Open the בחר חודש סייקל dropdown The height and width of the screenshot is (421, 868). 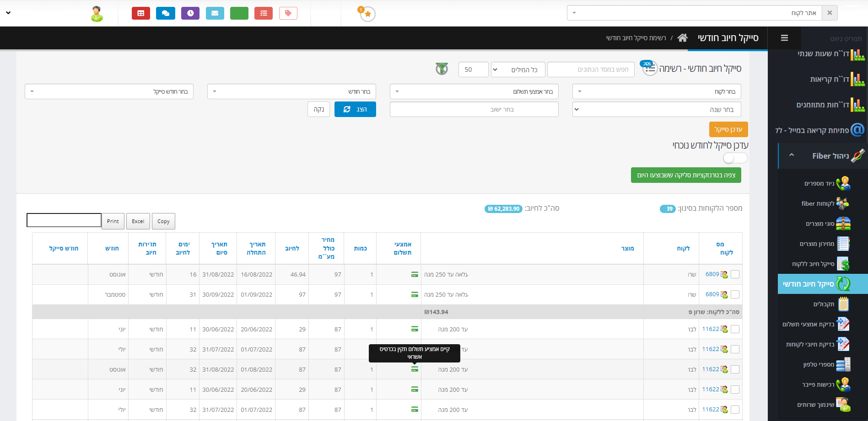pos(109,91)
